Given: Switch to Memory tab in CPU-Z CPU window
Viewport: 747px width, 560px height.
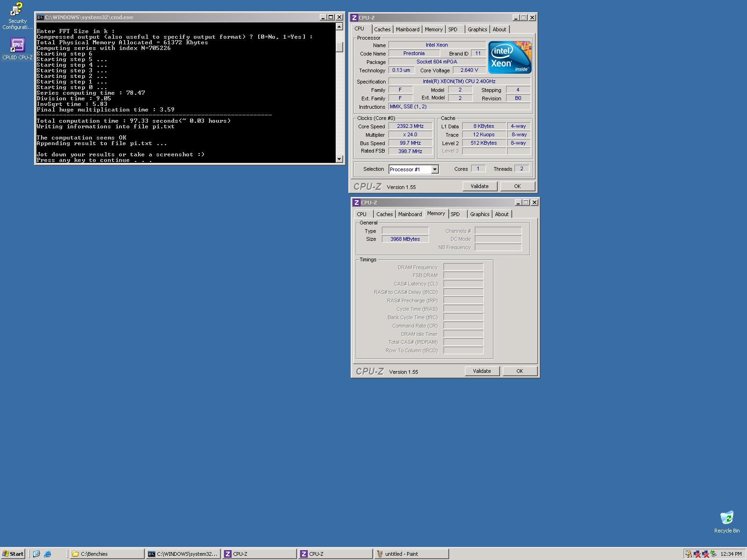Looking at the screenshot, I should pyautogui.click(x=433, y=29).
